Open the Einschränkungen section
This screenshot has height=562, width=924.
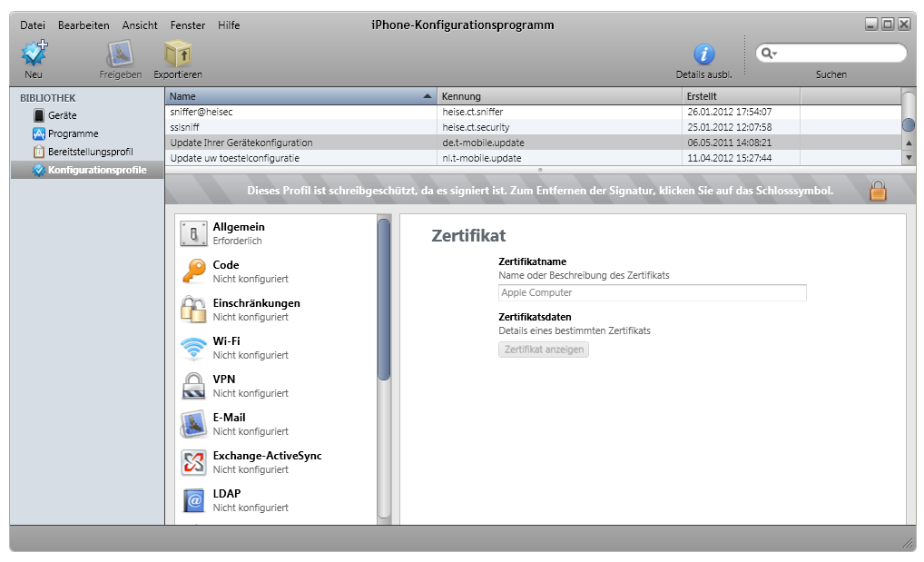[194, 310]
